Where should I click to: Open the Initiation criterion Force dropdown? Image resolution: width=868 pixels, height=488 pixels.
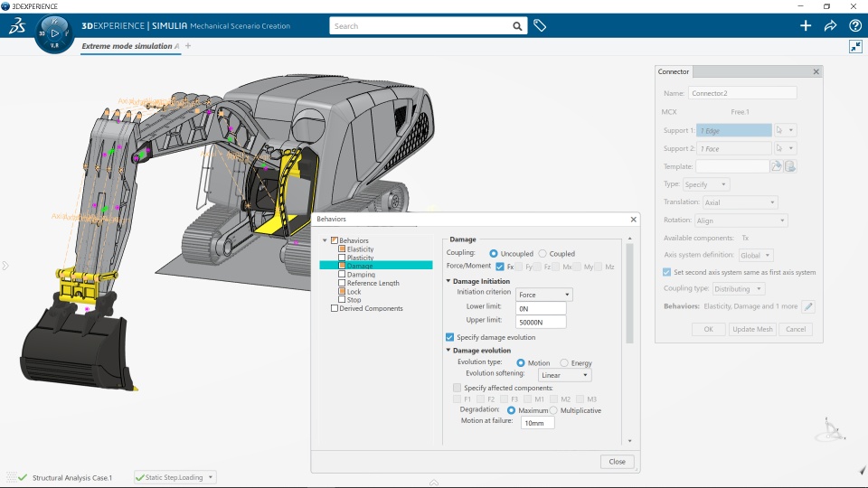543,295
